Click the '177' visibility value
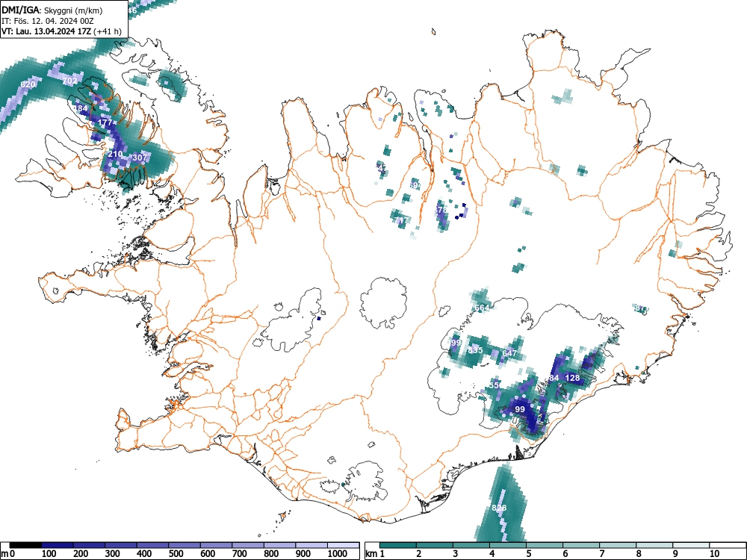The image size is (747, 560). coord(105,122)
